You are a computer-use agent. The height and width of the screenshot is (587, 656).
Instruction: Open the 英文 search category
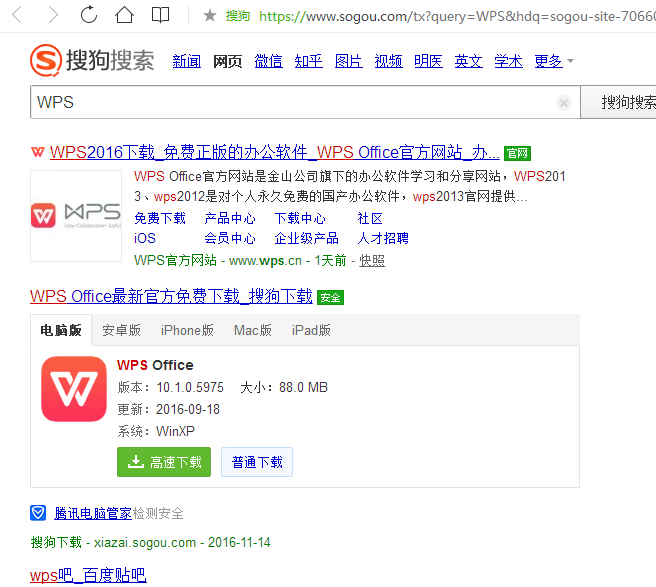pos(469,61)
